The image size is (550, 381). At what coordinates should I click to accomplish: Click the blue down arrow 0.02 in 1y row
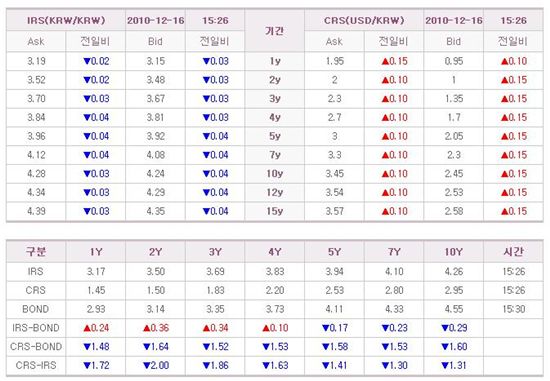tap(96, 61)
